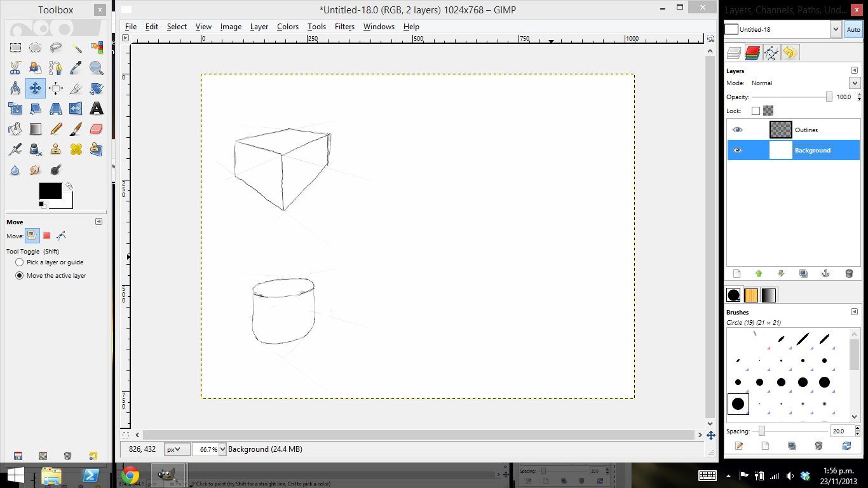The height and width of the screenshot is (488, 868).
Task: Select the Text tool
Action: pyautogui.click(x=97, y=109)
